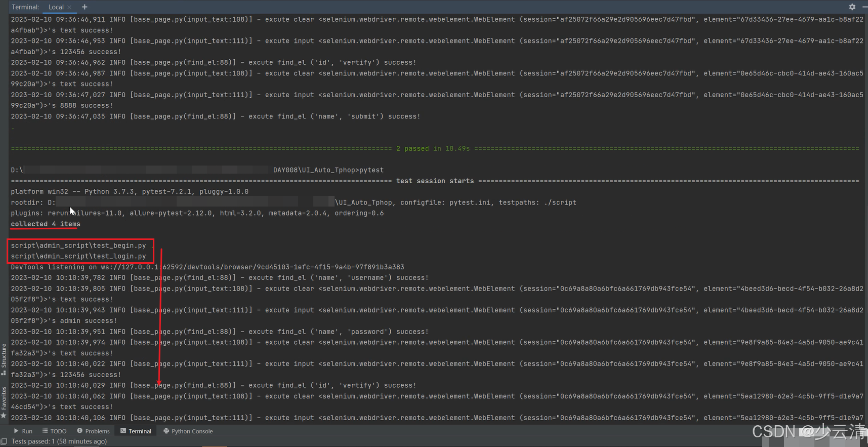Click the 'configfile: pytest.ini' text
Viewport: 868px width, 447px height.
tap(445, 202)
